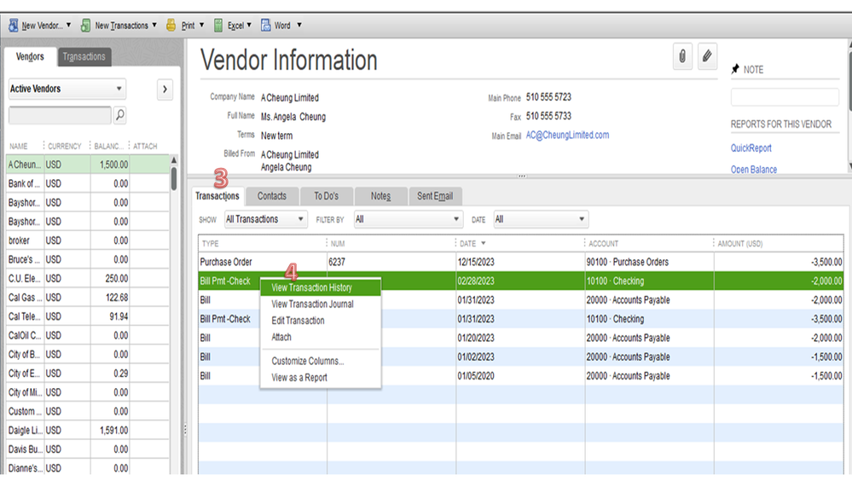Screen dimensions: 852x504
Task: Click the Excel toolbar icon
Action: point(217,25)
